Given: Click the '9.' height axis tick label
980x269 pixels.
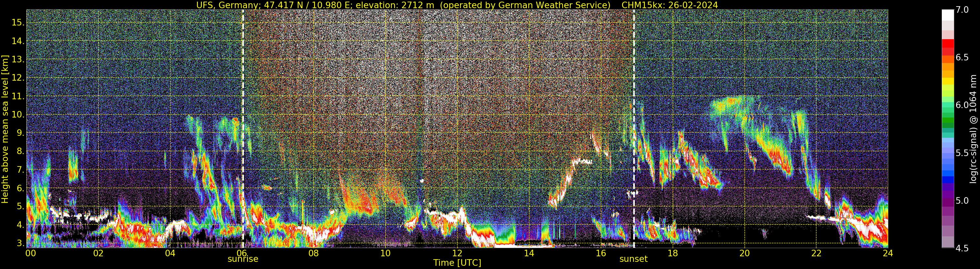Looking at the screenshot, I should coord(20,133).
